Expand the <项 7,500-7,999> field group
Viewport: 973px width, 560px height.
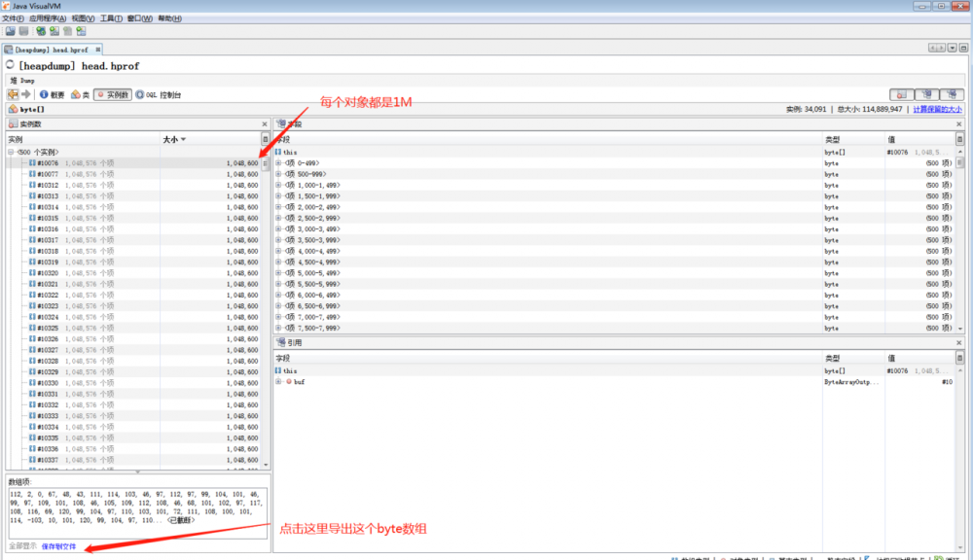pos(278,328)
